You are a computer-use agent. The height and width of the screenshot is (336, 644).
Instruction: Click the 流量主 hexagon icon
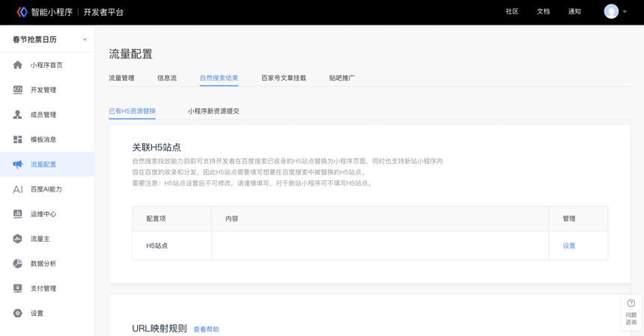pyautogui.click(x=18, y=239)
